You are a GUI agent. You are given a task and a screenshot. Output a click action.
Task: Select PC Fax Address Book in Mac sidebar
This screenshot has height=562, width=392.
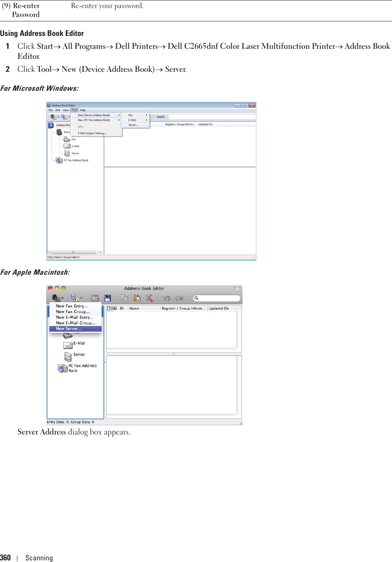(x=77, y=368)
